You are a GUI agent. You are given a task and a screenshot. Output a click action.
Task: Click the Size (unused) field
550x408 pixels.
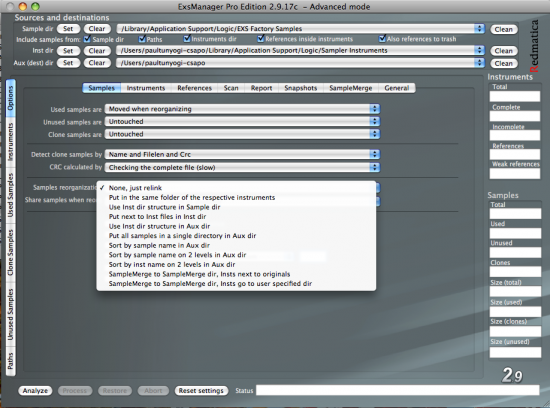[x=515, y=352]
